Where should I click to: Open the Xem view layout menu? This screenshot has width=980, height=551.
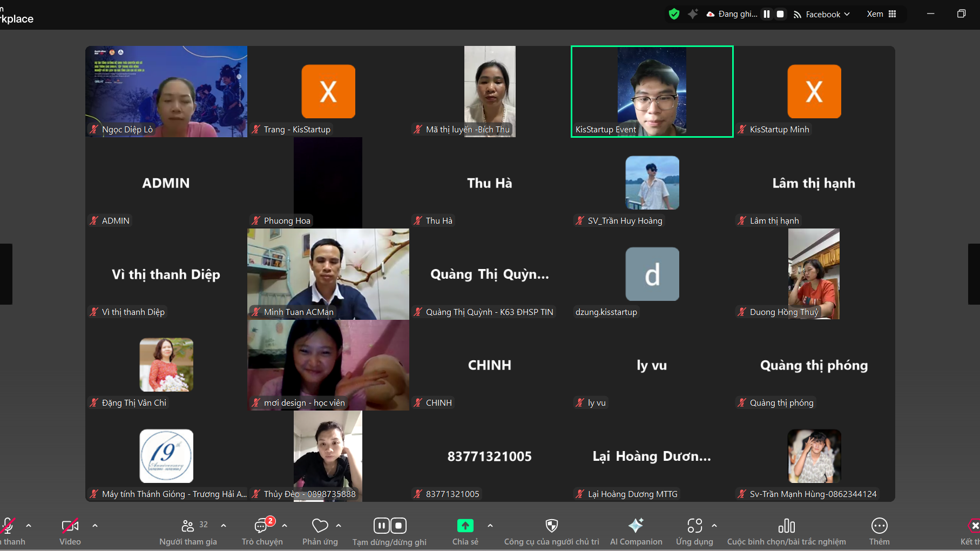coord(881,14)
